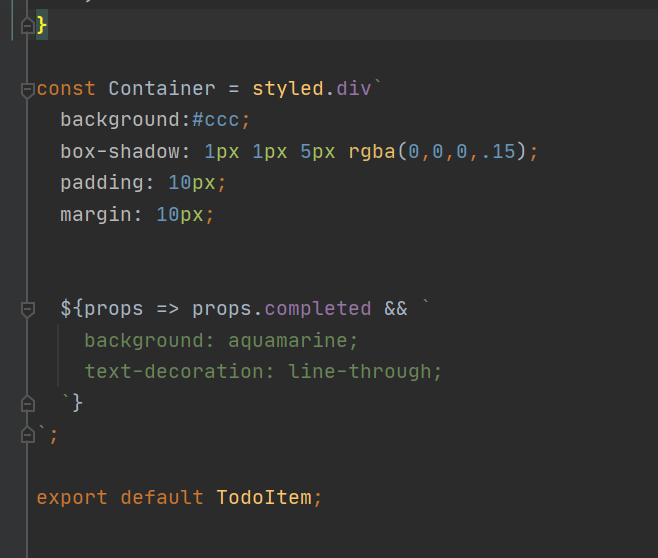
Task: Click the aquamarine color value
Action: [x=287, y=340]
